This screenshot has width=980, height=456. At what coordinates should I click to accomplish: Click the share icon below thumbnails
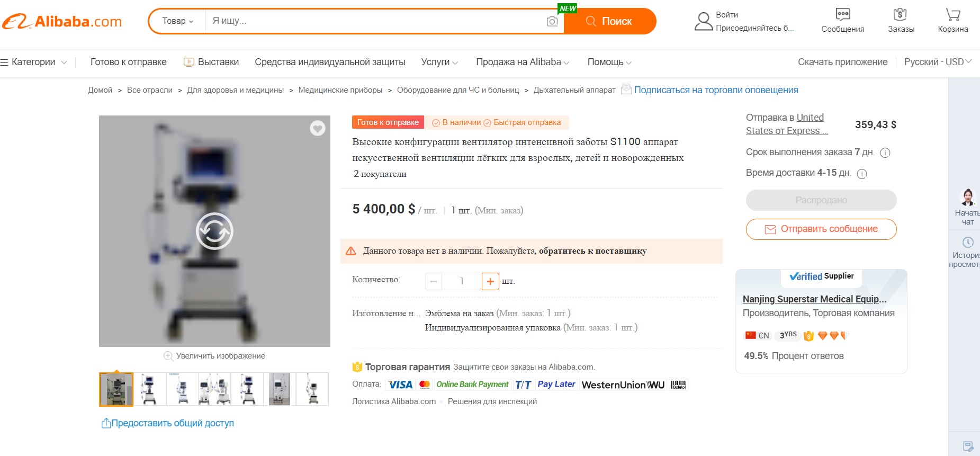point(106,423)
